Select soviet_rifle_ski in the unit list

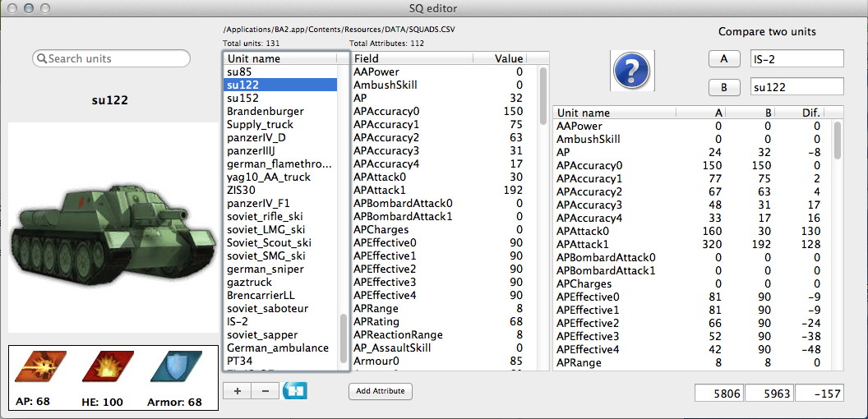coord(280,216)
